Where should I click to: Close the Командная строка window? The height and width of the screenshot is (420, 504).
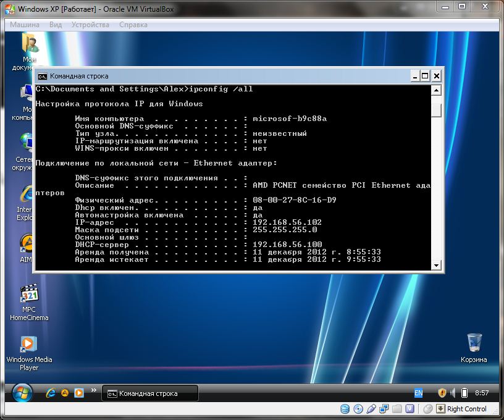(436, 76)
